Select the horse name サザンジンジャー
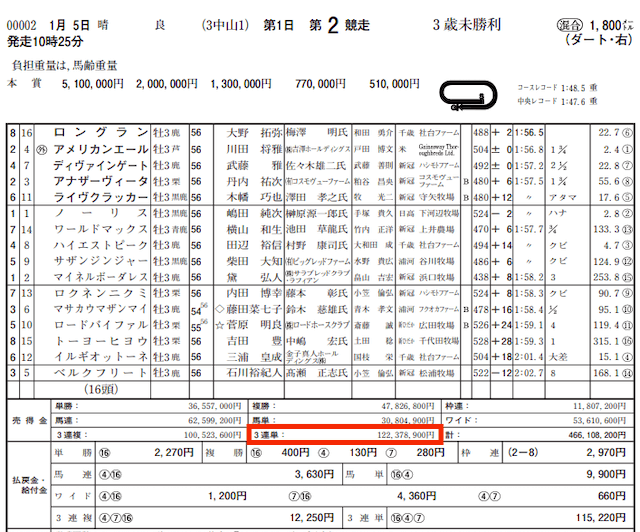The height and width of the screenshot is (532, 640). [100, 261]
